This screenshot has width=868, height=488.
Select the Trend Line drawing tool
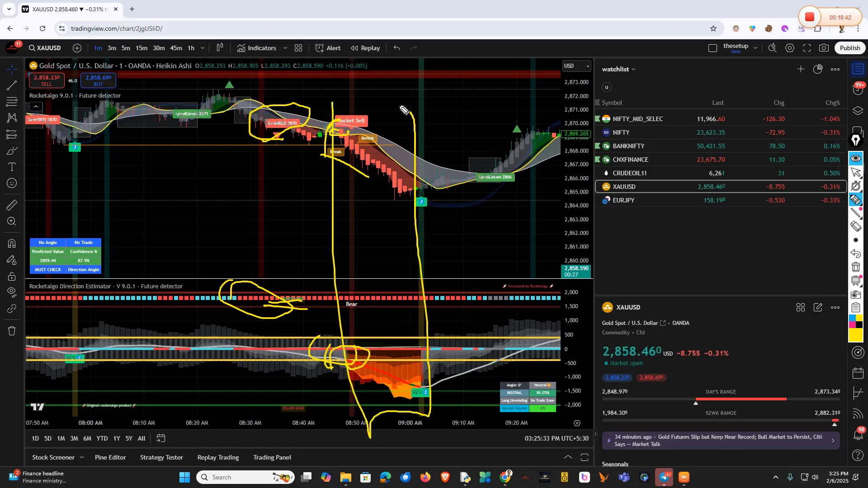(x=11, y=86)
